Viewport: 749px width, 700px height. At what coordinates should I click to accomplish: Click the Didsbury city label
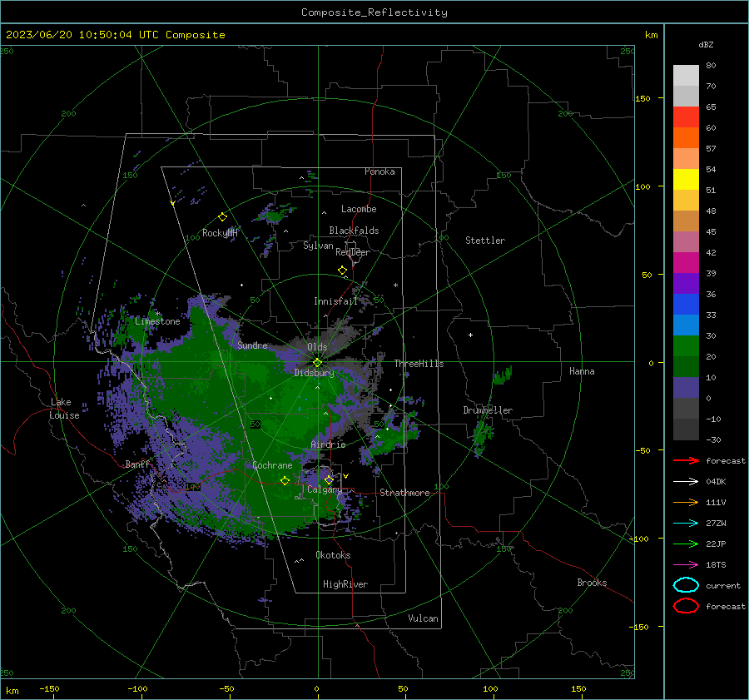point(314,373)
